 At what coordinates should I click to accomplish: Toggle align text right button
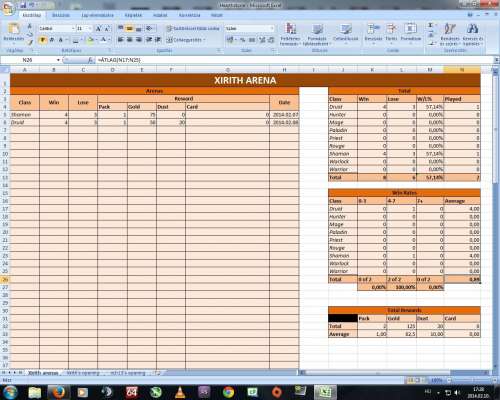(x=138, y=40)
